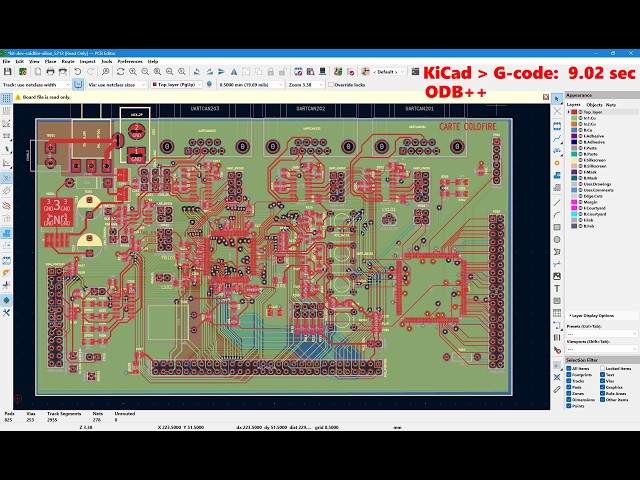Run Design Rules Checker icon
This screenshot has width=640, height=480.
350,72
